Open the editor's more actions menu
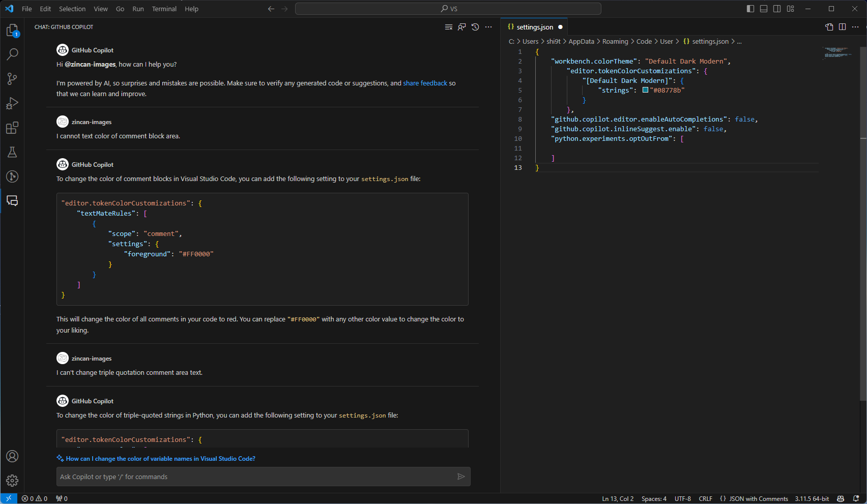 [856, 27]
